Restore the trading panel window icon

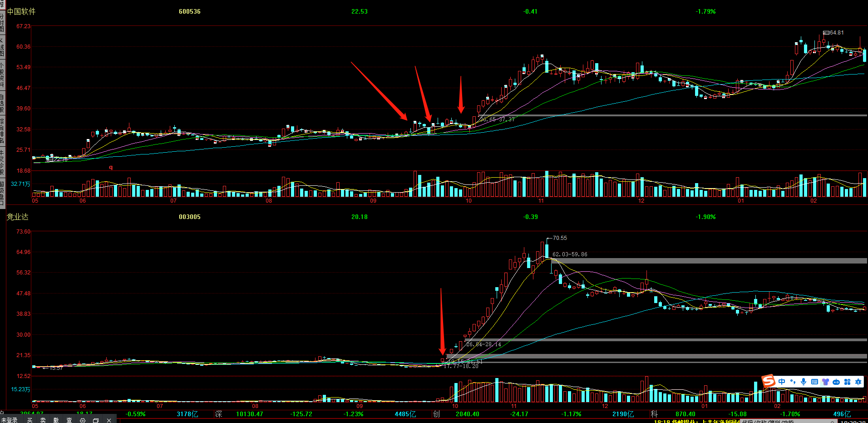(96, 420)
